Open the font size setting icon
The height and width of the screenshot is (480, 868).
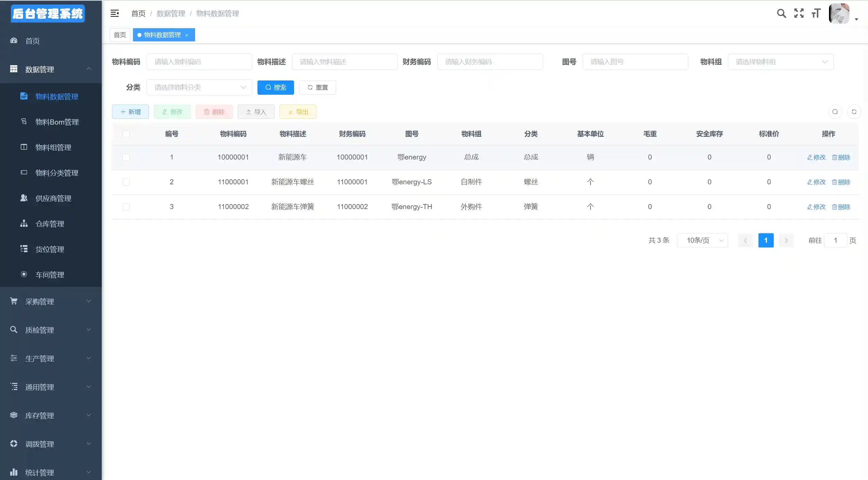[x=816, y=14]
